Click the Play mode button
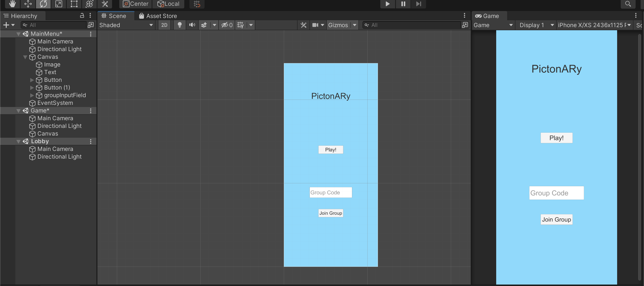 387,4
